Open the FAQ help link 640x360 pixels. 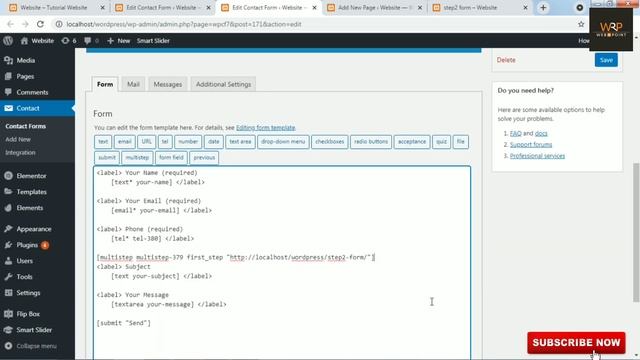(516, 133)
